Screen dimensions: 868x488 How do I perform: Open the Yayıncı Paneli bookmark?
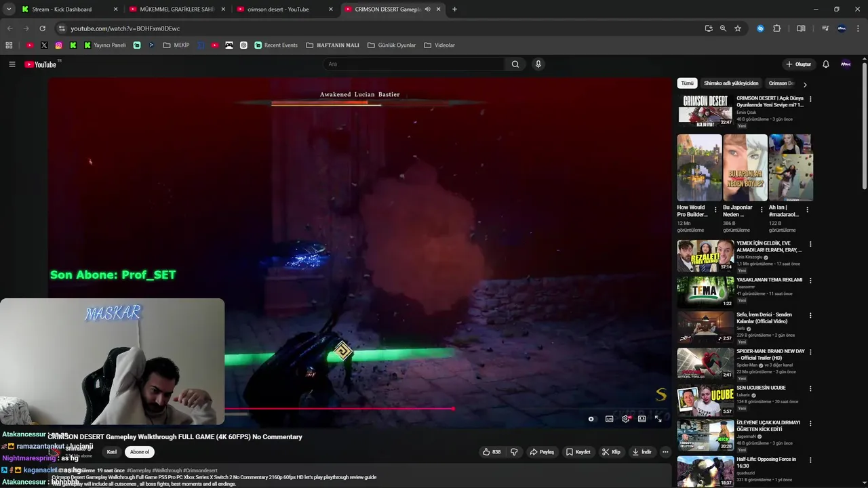(x=105, y=45)
